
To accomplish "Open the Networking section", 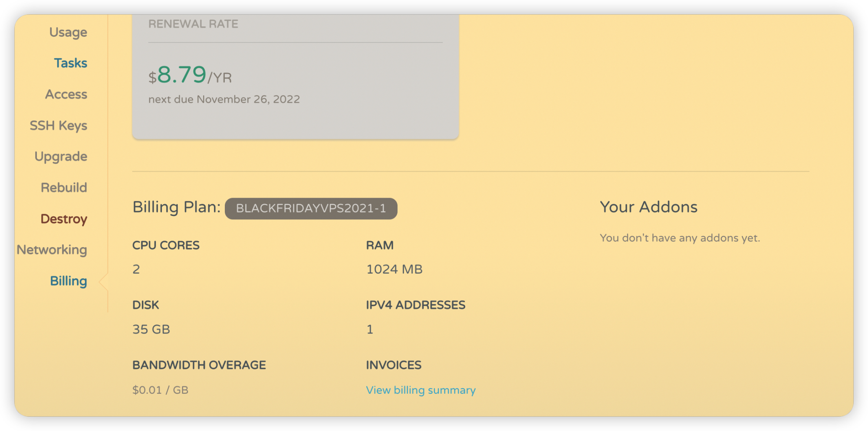I will tap(52, 250).
